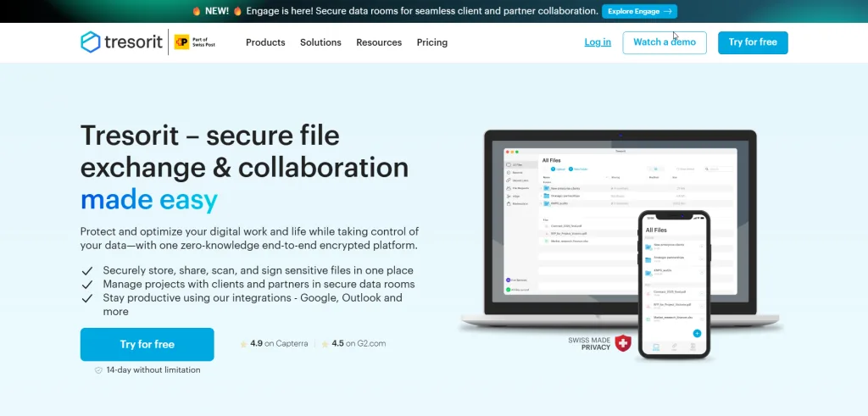The image size is (868, 416).
Task: Click the 'Protect and optimize your digital work' paragraph
Action: (250, 238)
